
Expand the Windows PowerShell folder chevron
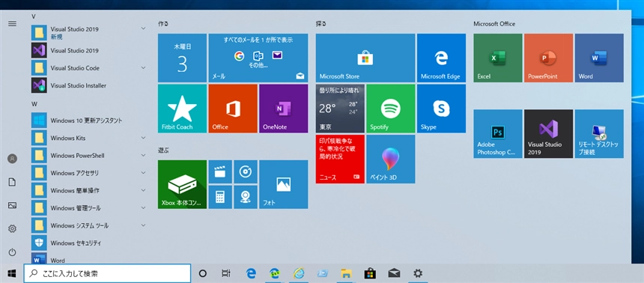[143, 155]
